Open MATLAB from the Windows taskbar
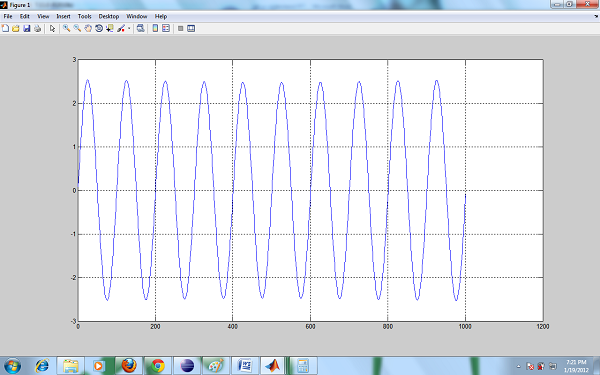 [x=273, y=366]
